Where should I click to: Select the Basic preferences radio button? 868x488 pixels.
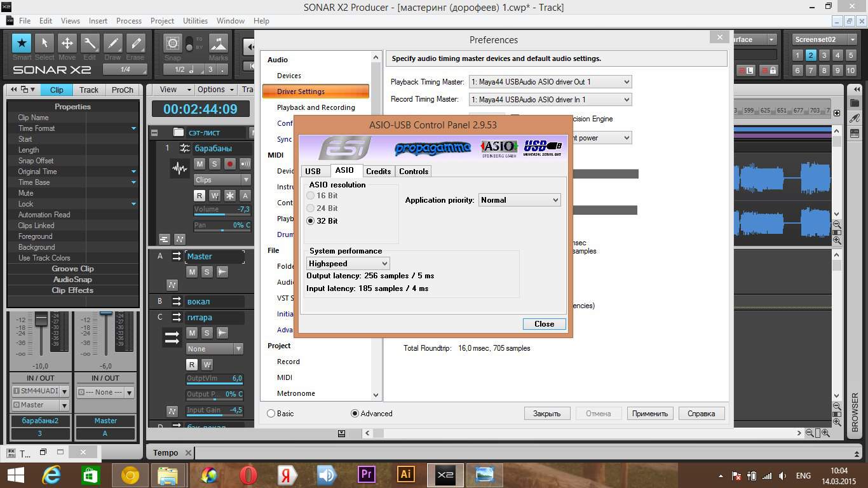[x=271, y=414]
